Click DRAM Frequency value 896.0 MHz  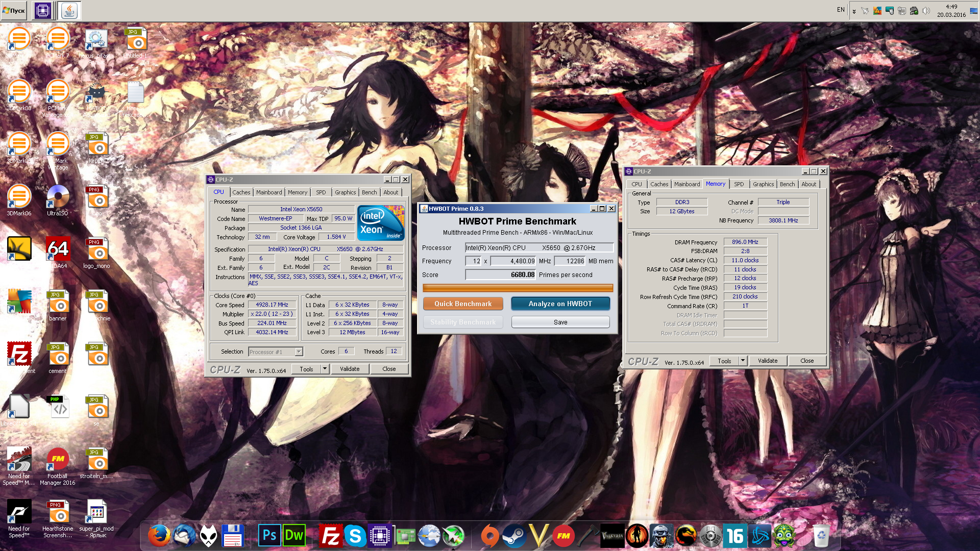[745, 242]
